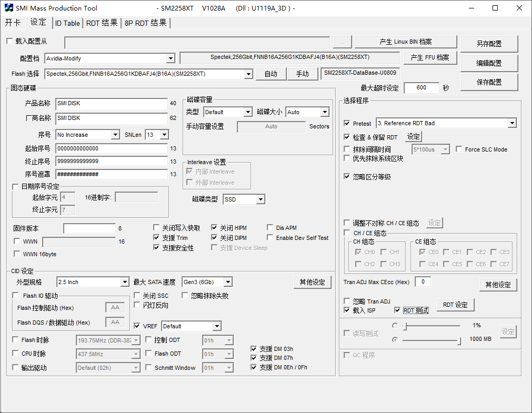Click 产生 Linux BIN 档案 button
This screenshot has width=532, height=413.
[x=405, y=42]
